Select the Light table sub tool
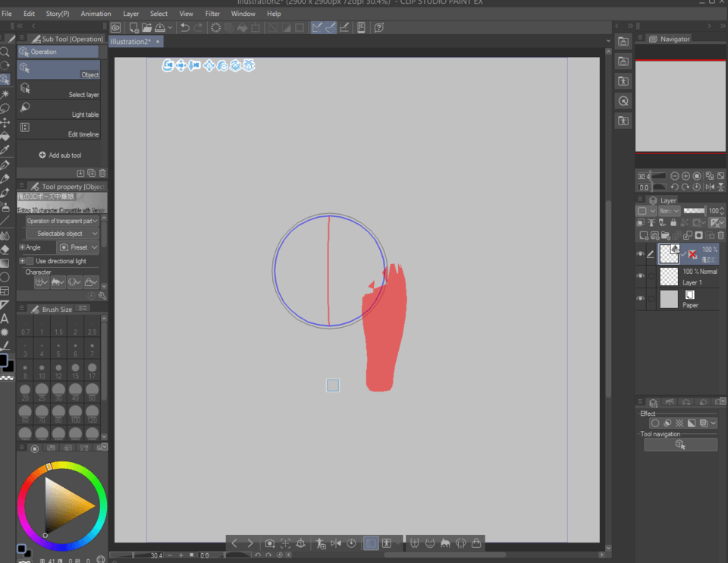Viewport: 728px width, 563px height. pyautogui.click(x=58, y=109)
